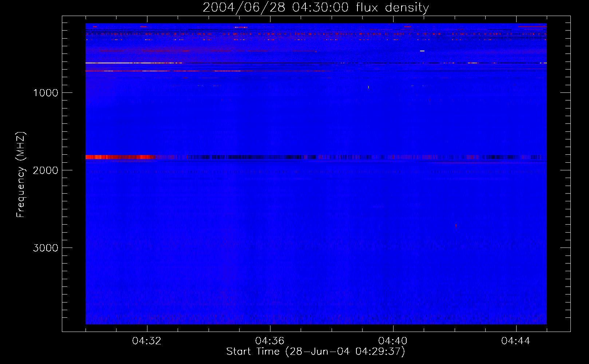Click the 'Frequency (MHZ)' y-axis label
The width and height of the screenshot is (589, 364).
pyautogui.click(x=21, y=175)
